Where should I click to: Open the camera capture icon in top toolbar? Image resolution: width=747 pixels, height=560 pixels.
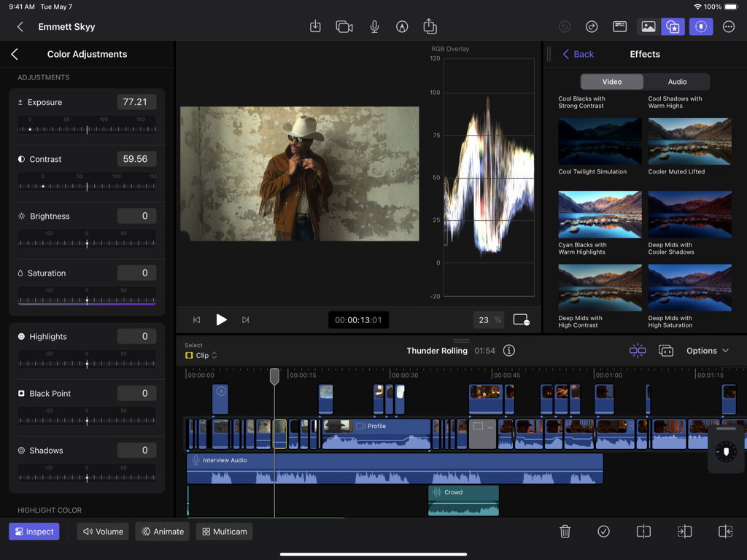coord(344,26)
